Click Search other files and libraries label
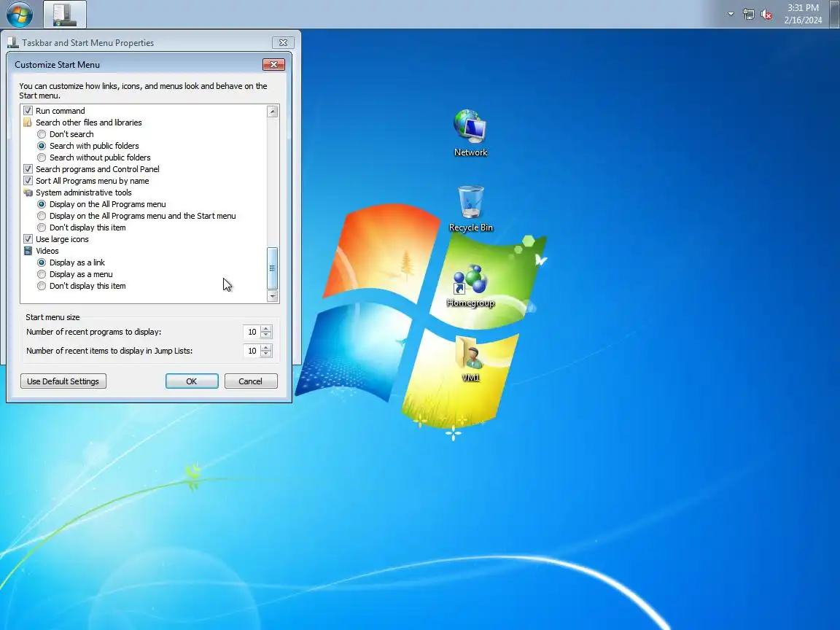 click(89, 122)
